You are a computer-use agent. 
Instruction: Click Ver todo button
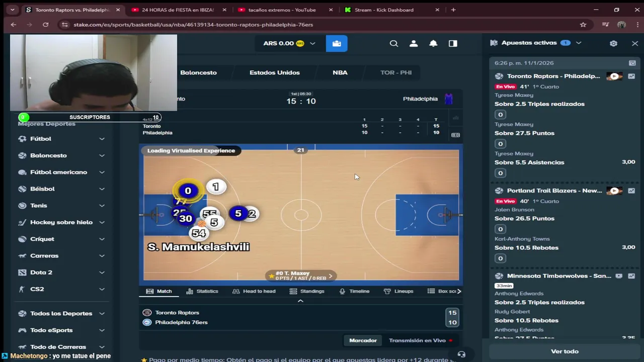(x=565, y=351)
